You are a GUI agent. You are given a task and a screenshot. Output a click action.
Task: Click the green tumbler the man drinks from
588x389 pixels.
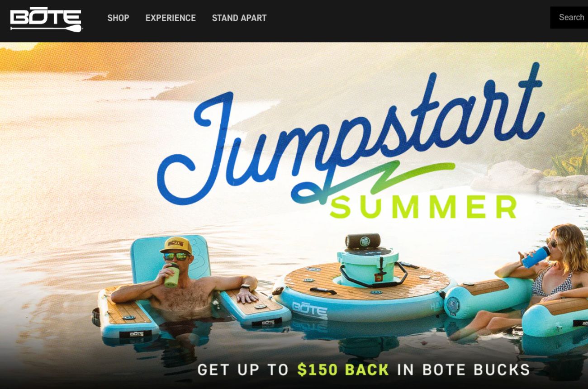coord(172,275)
